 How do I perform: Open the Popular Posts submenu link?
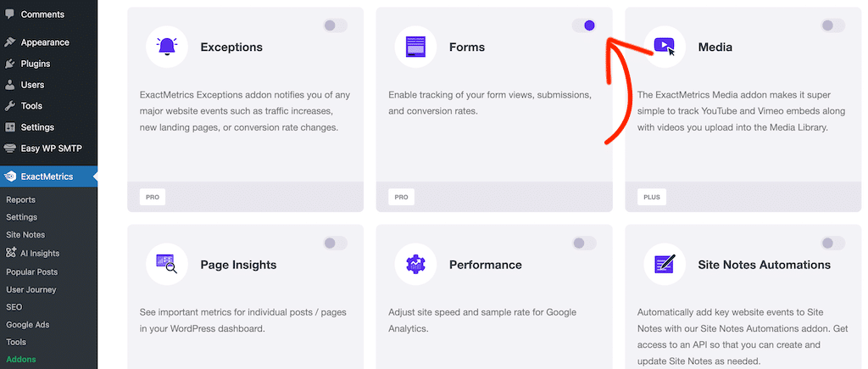pos(31,271)
